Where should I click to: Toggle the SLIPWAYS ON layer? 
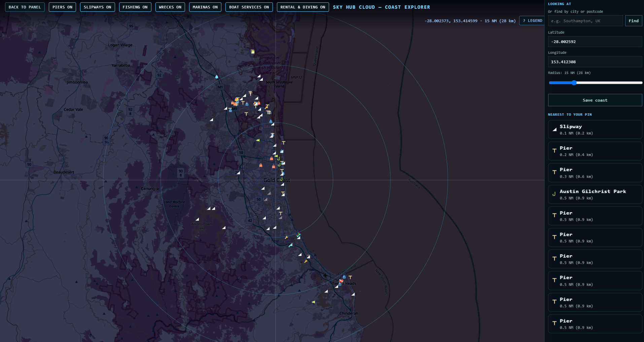pyautogui.click(x=98, y=7)
